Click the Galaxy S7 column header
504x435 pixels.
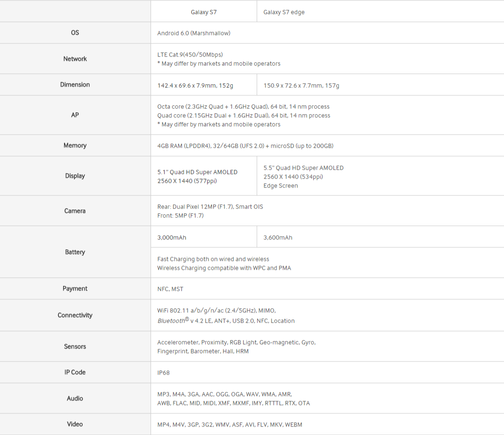tap(203, 12)
